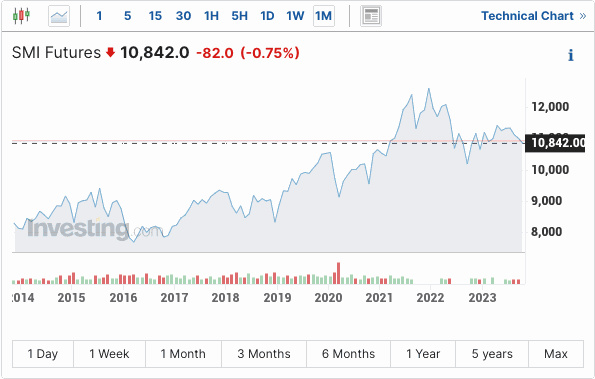Click the SMI Futures title text
The height and width of the screenshot is (379, 595).
[56, 52]
